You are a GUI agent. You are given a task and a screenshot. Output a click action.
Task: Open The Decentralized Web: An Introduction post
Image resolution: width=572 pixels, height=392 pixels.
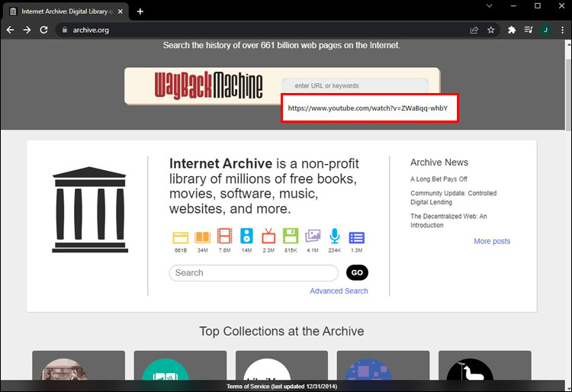pyautogui.click(x=448, y=220)
